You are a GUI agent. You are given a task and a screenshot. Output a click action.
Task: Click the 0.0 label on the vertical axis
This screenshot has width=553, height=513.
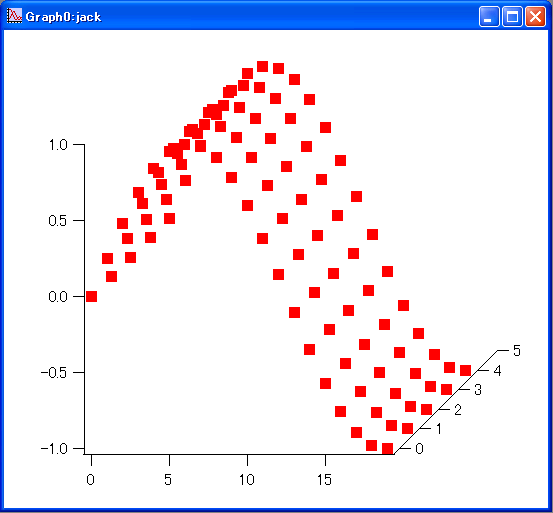pyautogui.click(x=58, y=297)
